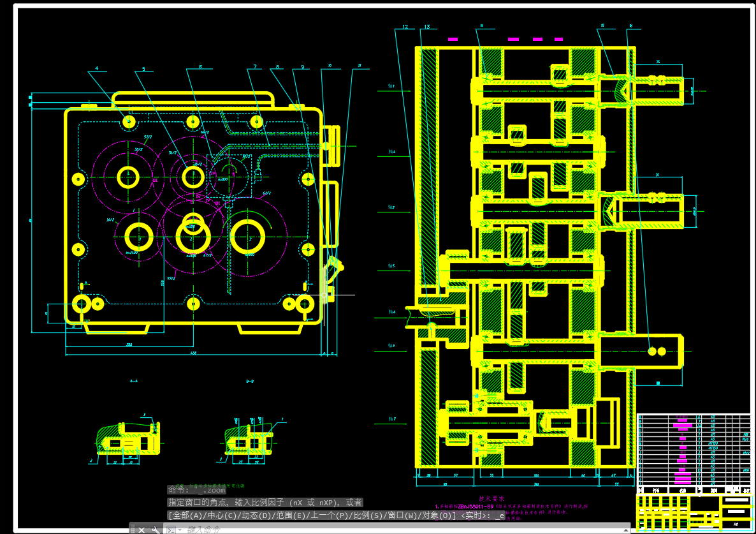The image size is (756, 534).
Task: Select part callout number 4
Action: (x=97, y=68)
